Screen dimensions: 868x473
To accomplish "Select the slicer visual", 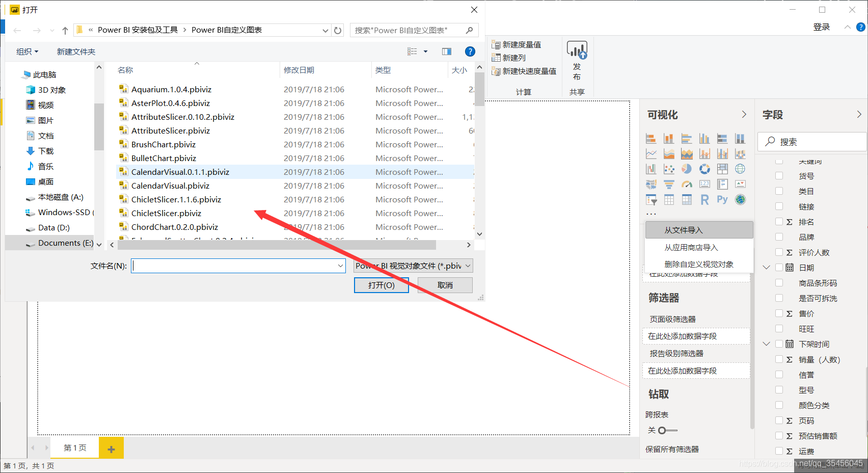I will pos(651,199).
